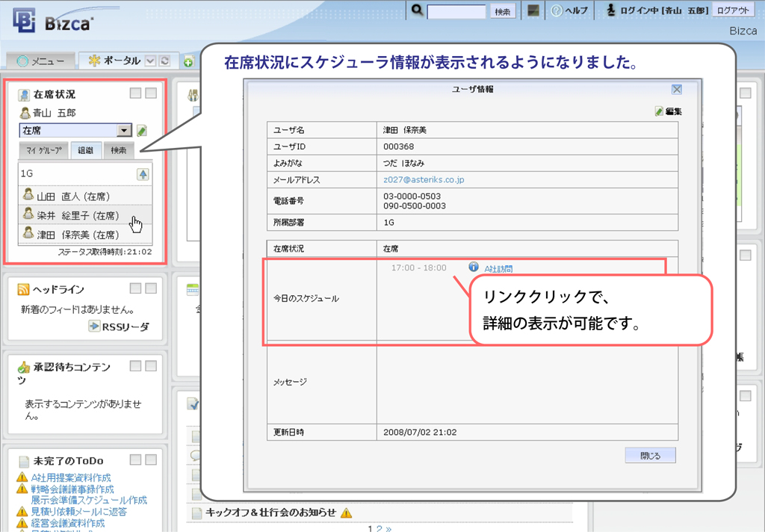Open the 見積り依頼メールに返答 ToDo link

pyautogui.click(x=79, y=512)
